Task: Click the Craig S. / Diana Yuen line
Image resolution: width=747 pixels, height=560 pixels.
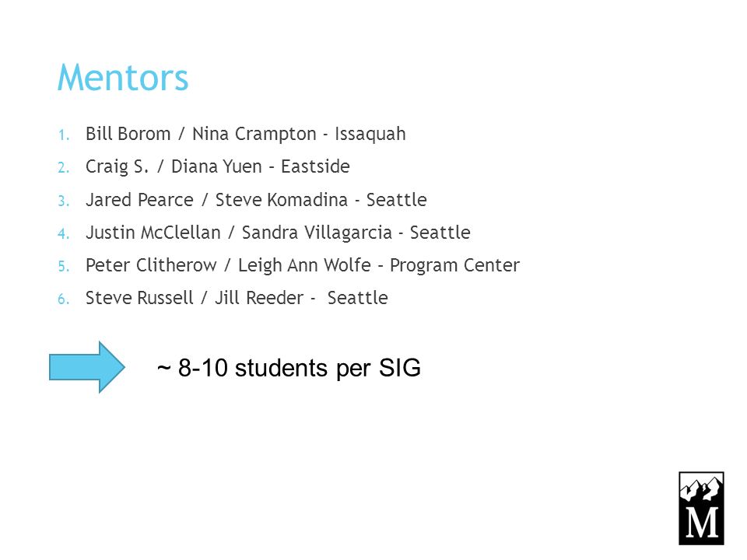Action: (218, 166)
